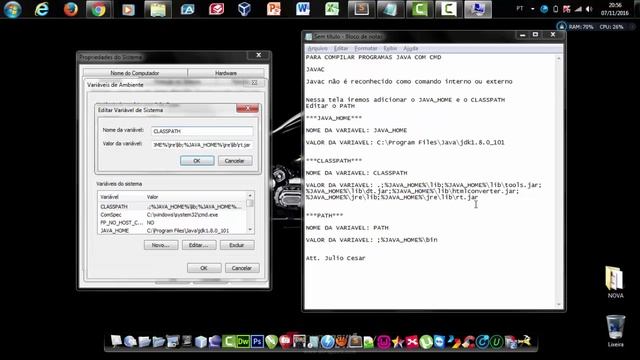Open the Exibir menu in Notepad
This screenshot has height=360, width=640.
(x=390, y=48)
